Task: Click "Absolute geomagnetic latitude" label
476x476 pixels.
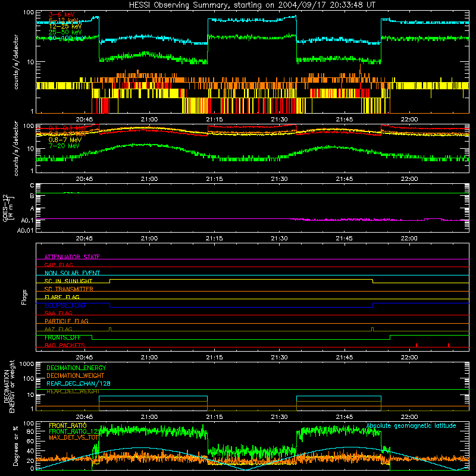Action: [x=411, y=425]
